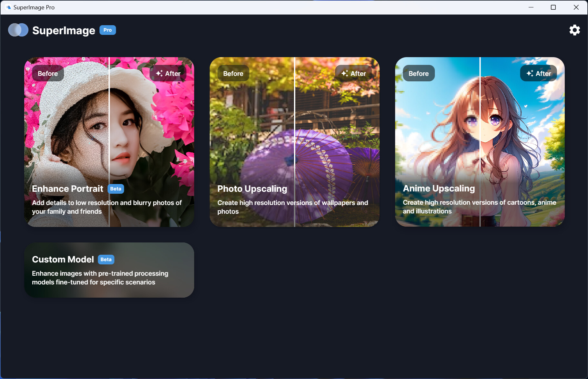Open the Photo Upscaling card
The image size is (588, 379).
[294, 142]
